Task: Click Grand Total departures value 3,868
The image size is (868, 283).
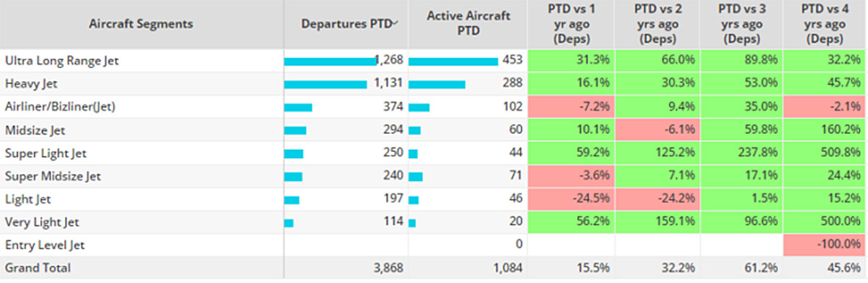Action: pos(384,268)
